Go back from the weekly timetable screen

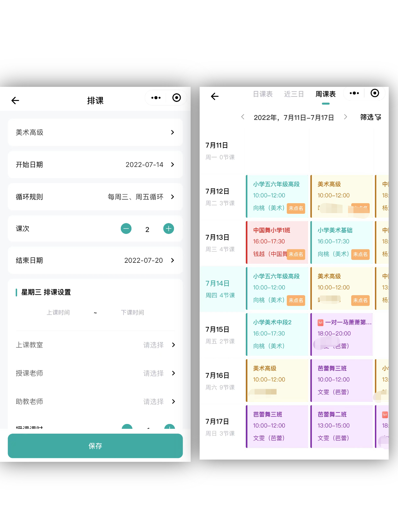215,96
